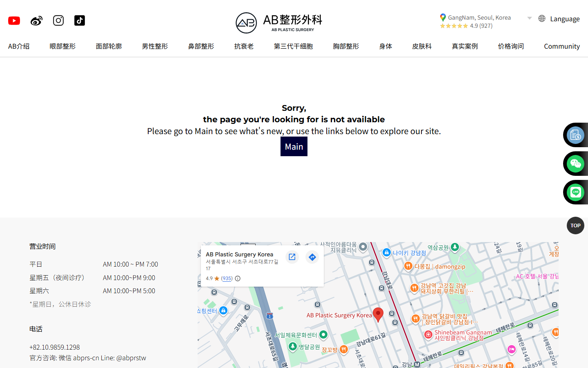588x368 pixels.
Task: Open the Weibo social icon
Action: pos(36,20)
